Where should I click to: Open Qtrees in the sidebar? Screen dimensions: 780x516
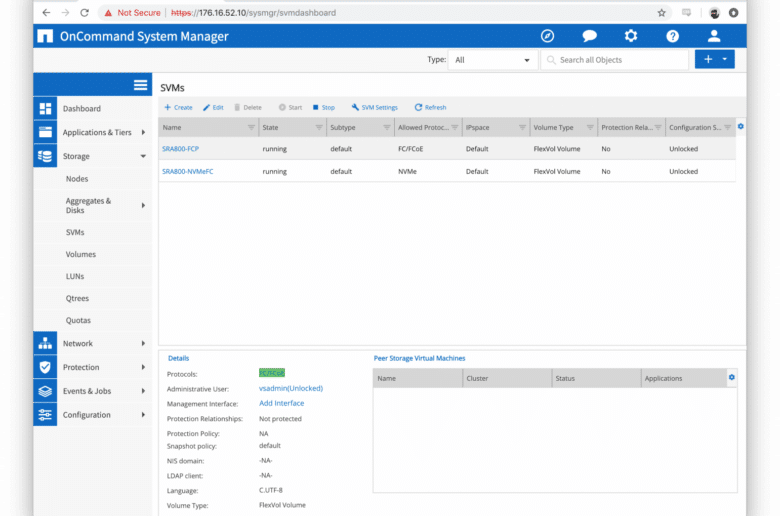(77, 298)
